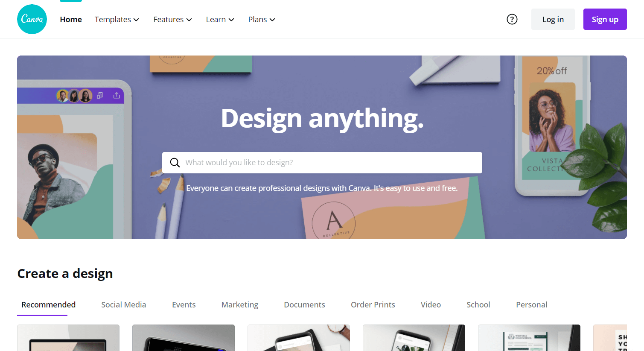Go to the Home nav item
Image resolution: width=644 pixels, height=351 pixels.
[71, 20]
